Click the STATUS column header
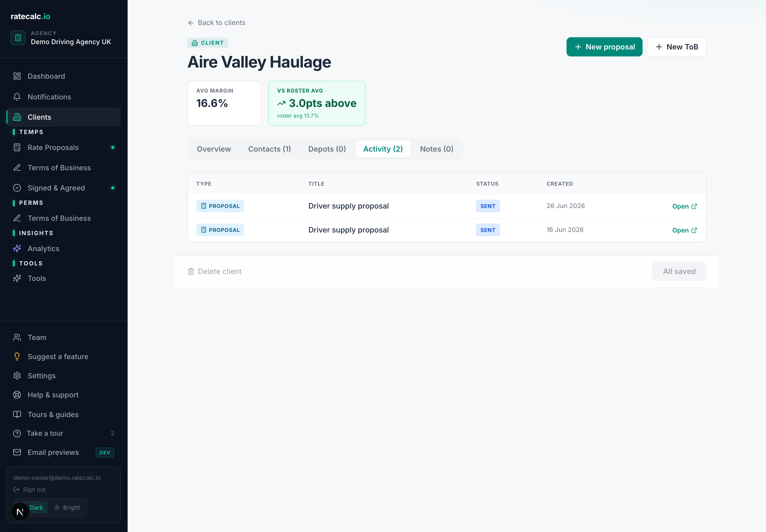The image size is (766, 532). (x=487, y=184)
